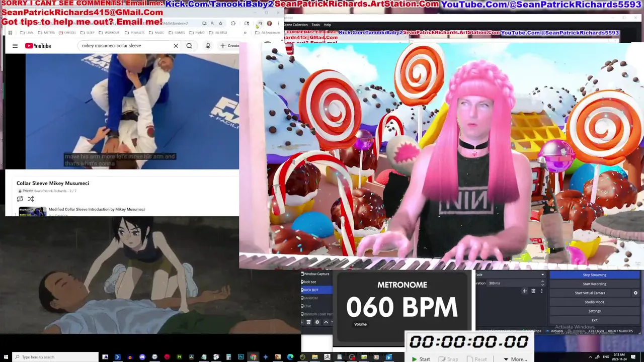Move the OBS source up with arrow

pyautogui.click(x=326, y=322)
